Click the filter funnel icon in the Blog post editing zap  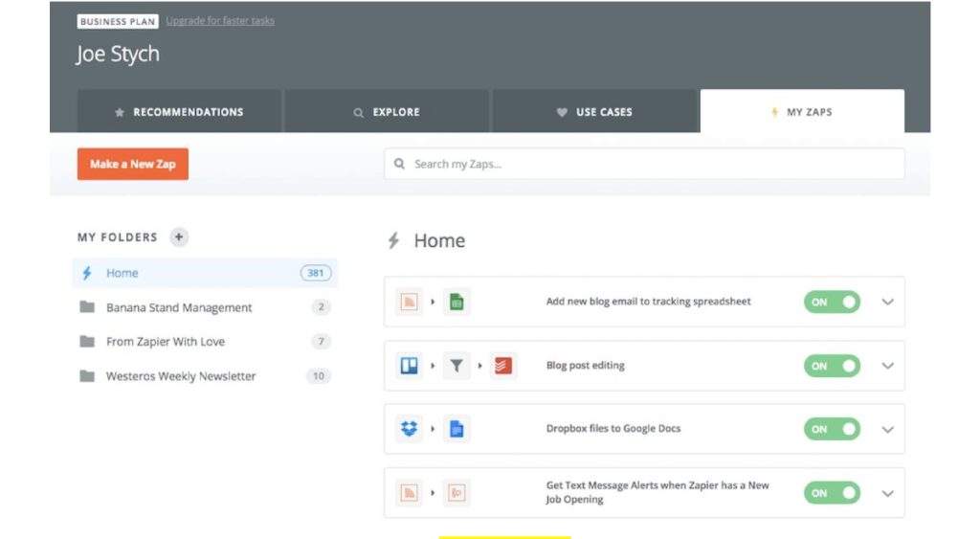[457, 366]
